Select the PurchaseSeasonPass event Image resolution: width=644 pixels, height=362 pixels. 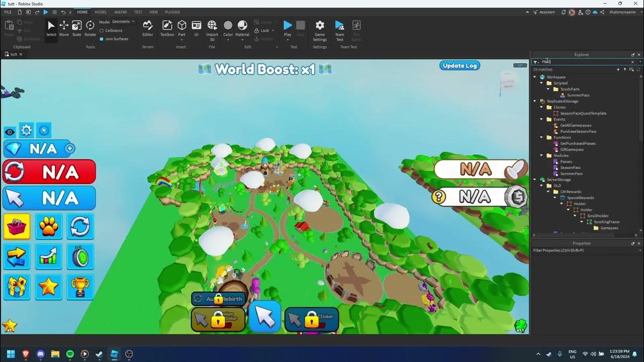pos(578,131)
